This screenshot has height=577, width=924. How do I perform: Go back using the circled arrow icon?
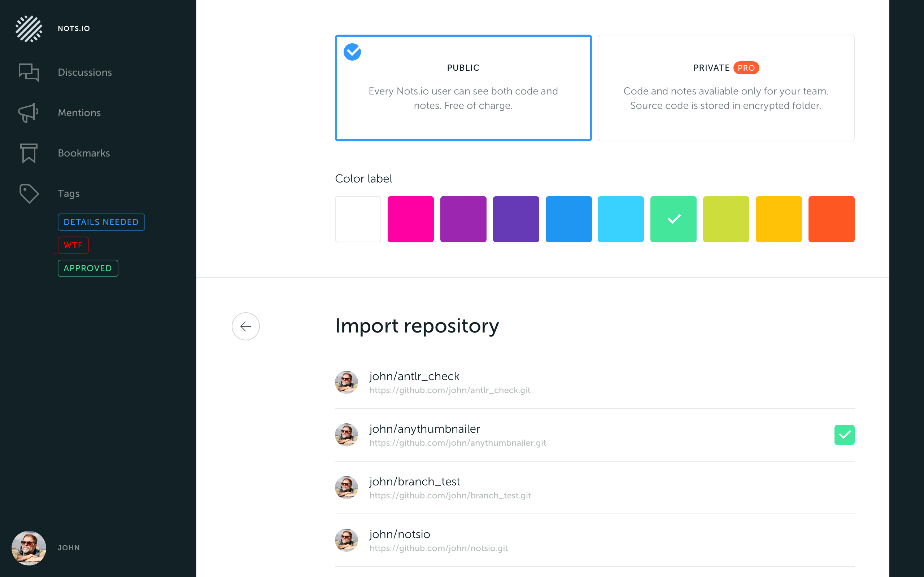245,326
